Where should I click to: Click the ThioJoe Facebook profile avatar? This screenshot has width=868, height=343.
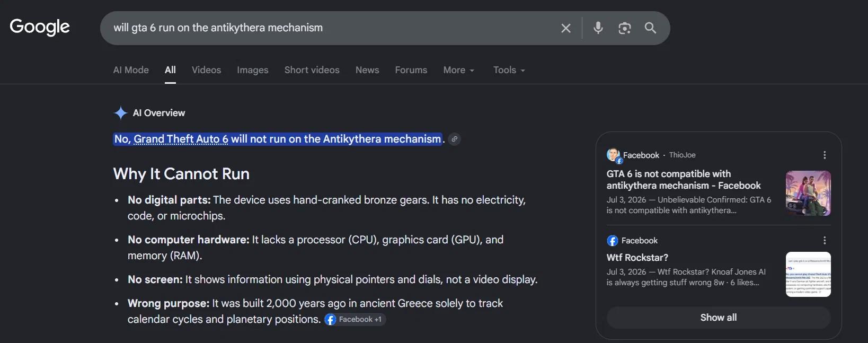[x=614, y=155]
